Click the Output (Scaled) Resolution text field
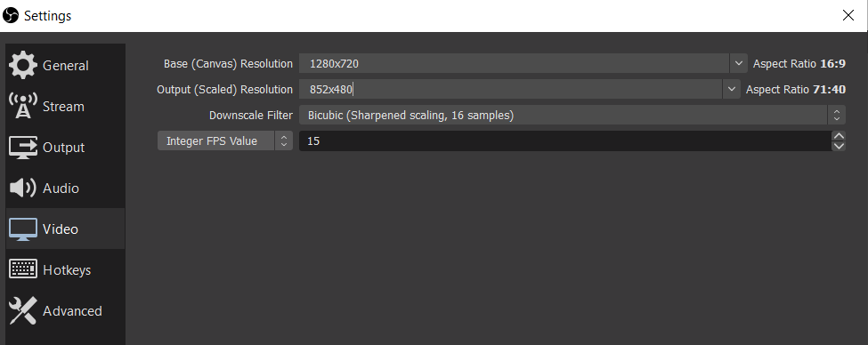This screenshot has height=345, width=868. coord(510,89)
